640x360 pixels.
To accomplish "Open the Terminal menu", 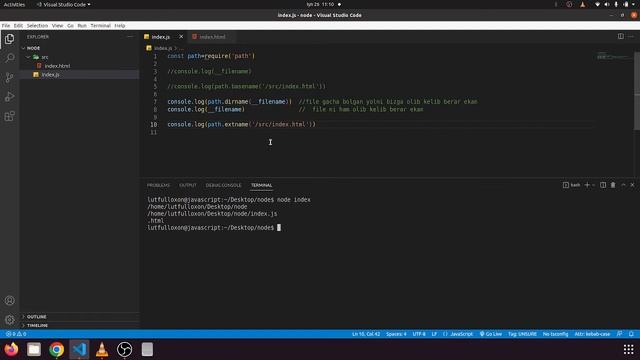I will (x=100, y=25).
